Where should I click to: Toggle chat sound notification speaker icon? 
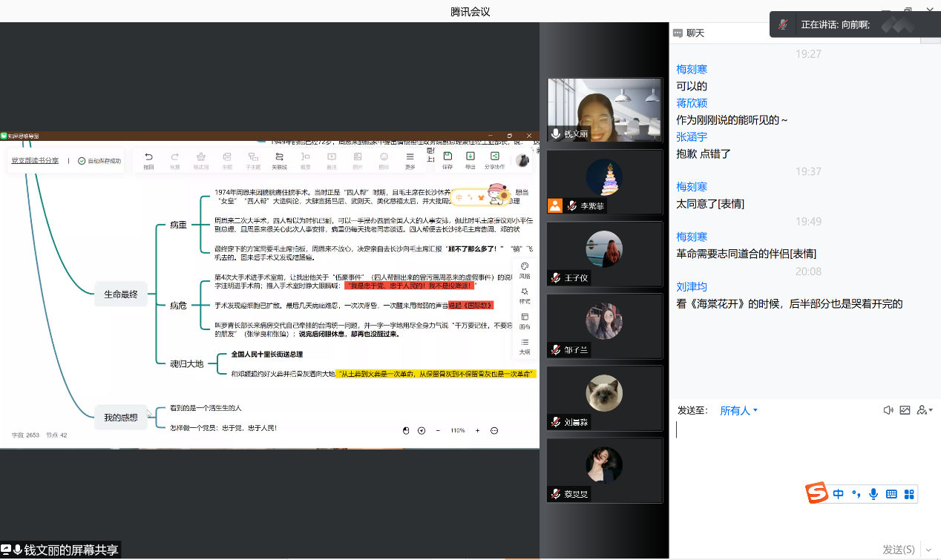click(x=888, y=410)
